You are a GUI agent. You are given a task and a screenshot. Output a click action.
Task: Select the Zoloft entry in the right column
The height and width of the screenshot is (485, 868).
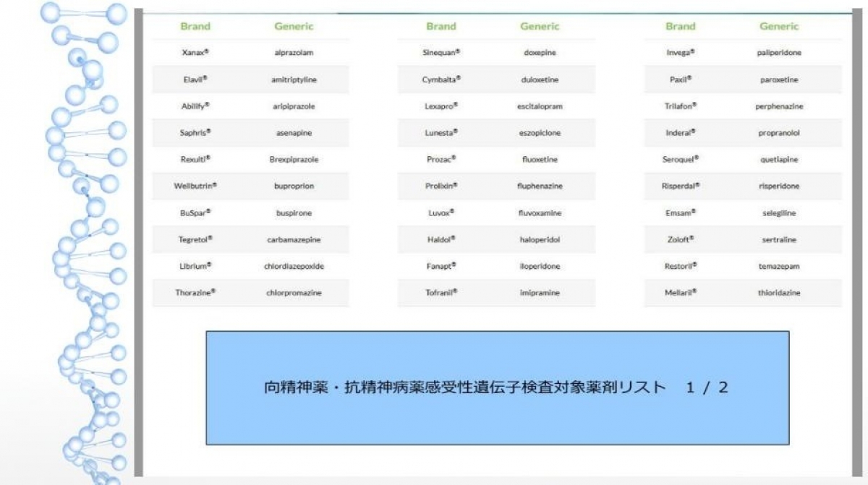[x=678, y=239]
